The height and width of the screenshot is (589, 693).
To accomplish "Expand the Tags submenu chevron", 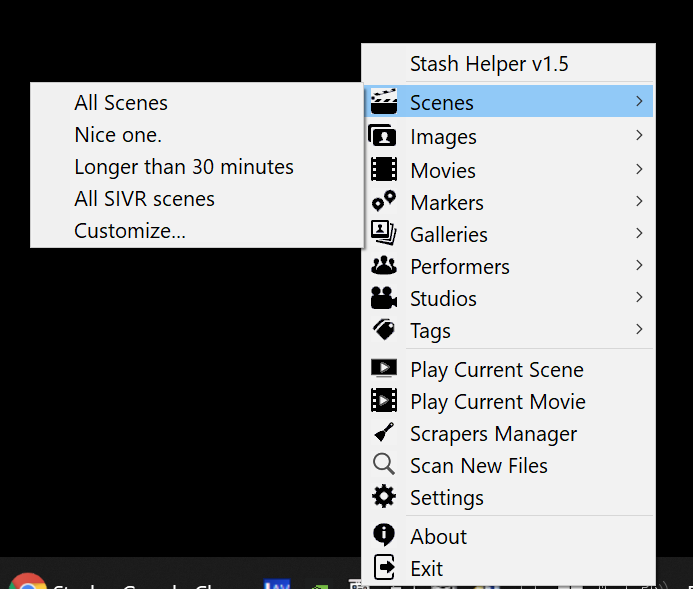I will tap(639, 329).
